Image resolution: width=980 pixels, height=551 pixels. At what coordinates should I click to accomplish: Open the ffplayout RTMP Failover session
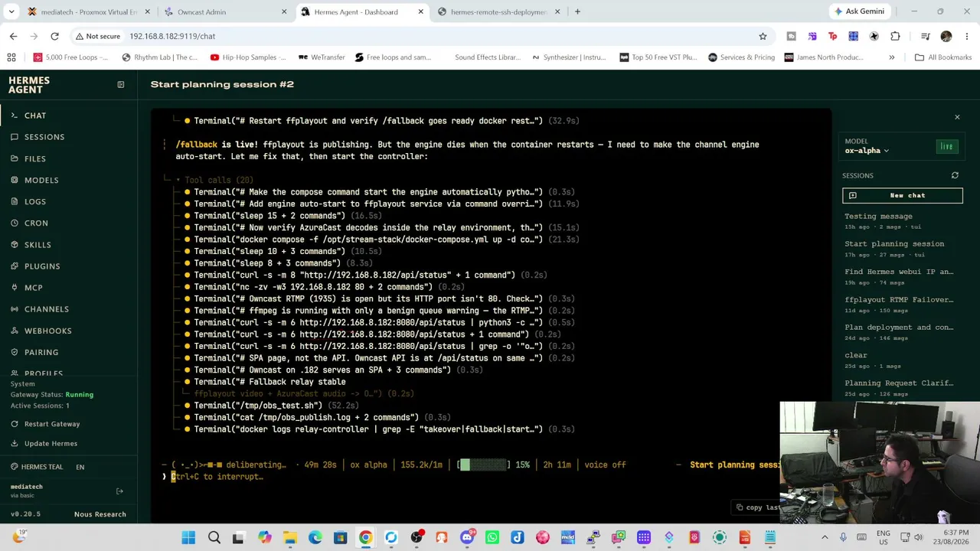coord(903,304)
